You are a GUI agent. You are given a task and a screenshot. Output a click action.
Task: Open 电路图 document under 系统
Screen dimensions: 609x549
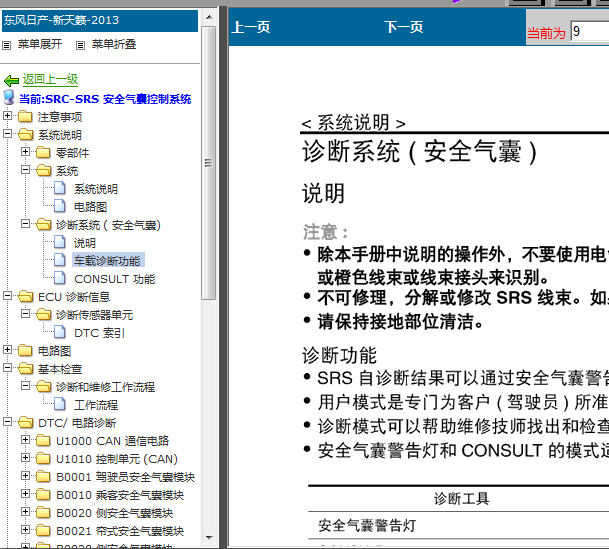[x=90, y=207]
